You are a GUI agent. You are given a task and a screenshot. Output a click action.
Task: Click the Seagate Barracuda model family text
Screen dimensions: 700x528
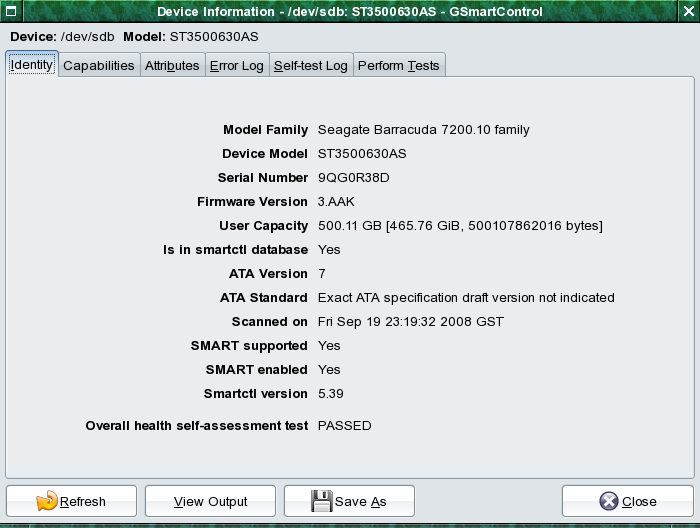(x=423, y=130)
